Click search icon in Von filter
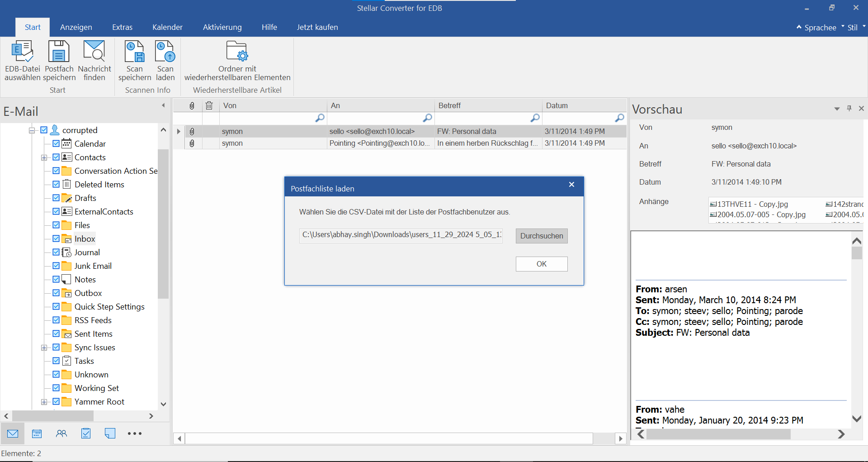The height and width of the screenshot is (462, 868). 320,118
